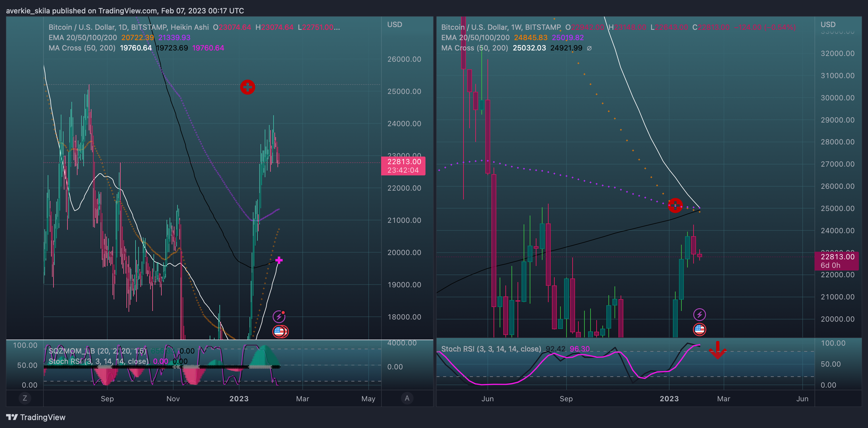Click the lightning event icon on the daily chart

coord(279,316)
